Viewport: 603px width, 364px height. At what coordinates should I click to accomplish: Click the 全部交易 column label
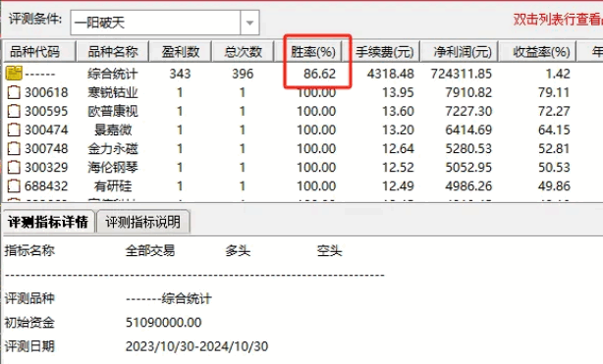(x=150, y=251)
